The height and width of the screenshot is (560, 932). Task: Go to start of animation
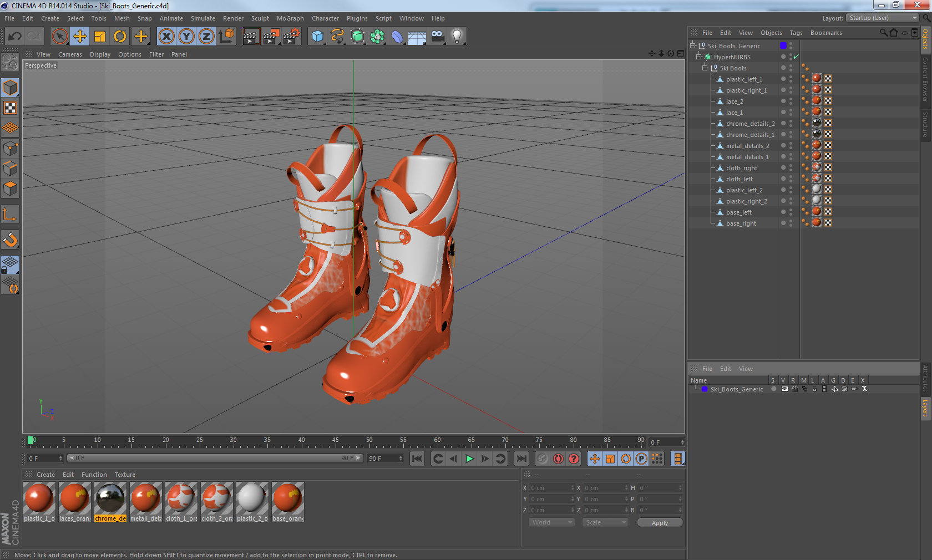(x=417, y=459)
